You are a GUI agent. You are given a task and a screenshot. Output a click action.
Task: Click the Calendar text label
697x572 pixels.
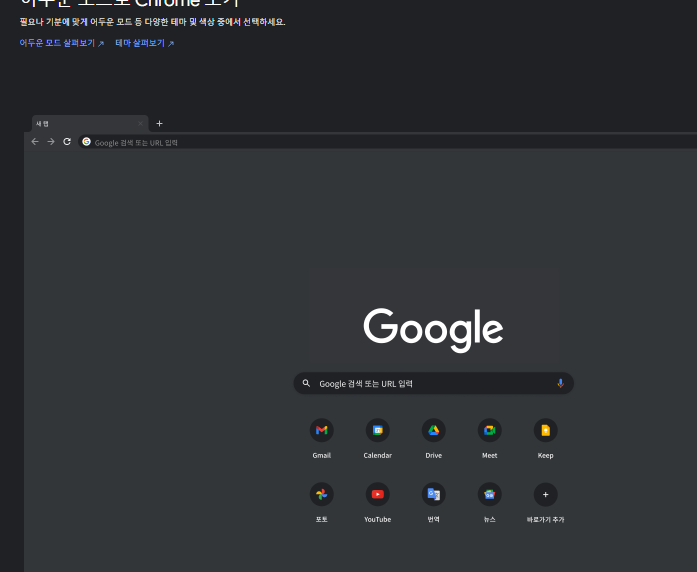tap(378, 456)
